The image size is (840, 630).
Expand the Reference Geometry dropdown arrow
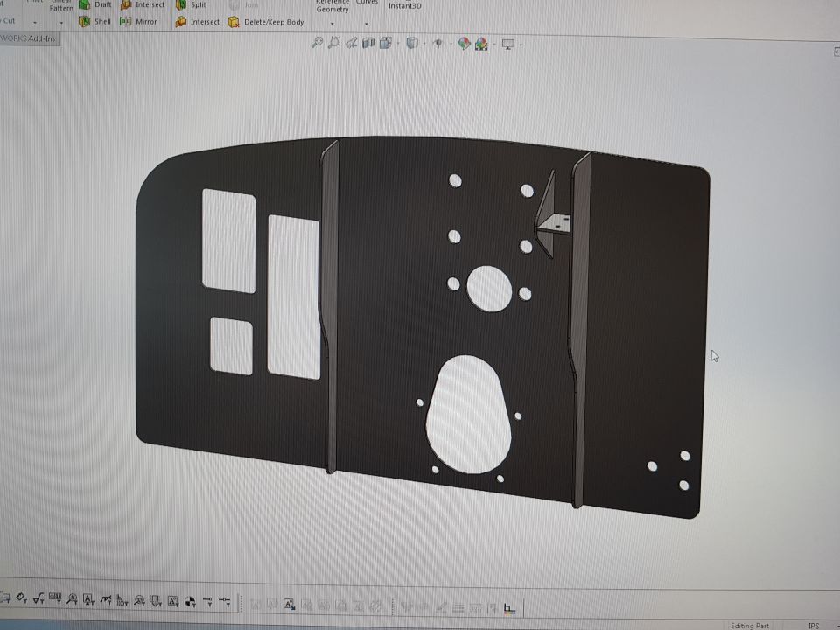point(332,23)
